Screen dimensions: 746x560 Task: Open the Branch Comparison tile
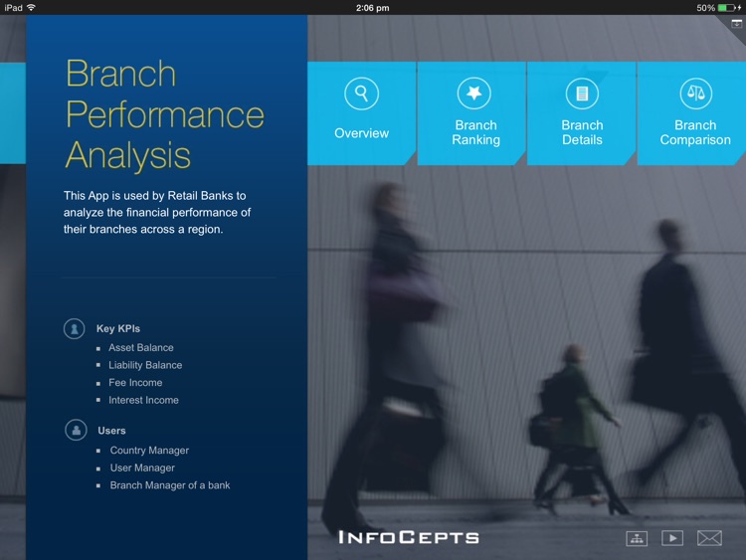tap(691, 113)
